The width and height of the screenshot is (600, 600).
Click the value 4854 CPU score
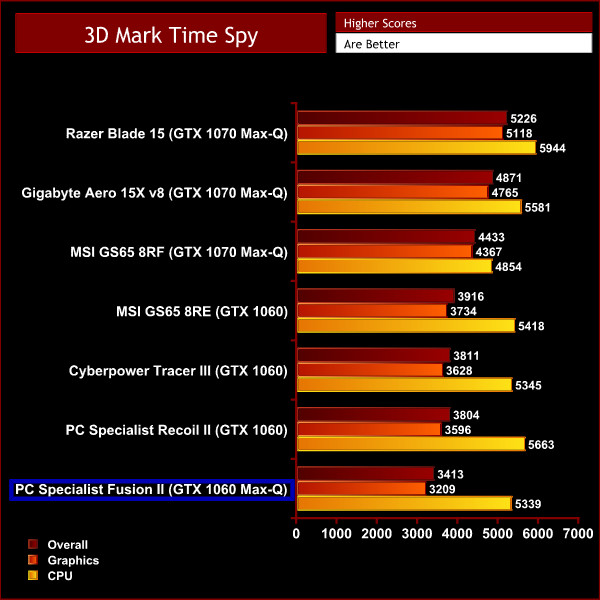(x=508, y=267)
